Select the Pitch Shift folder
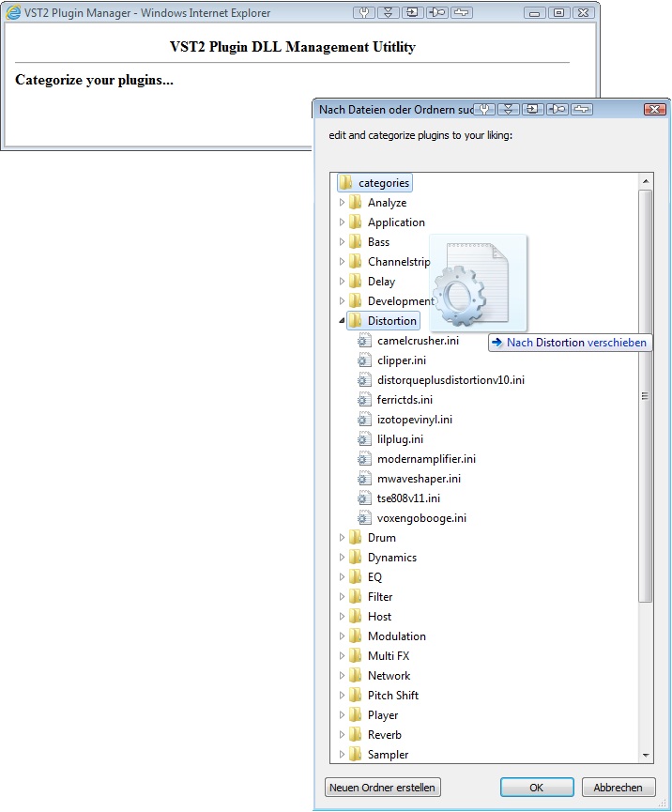This screenshot has width=672, height=812. click(x=392, y=696)
